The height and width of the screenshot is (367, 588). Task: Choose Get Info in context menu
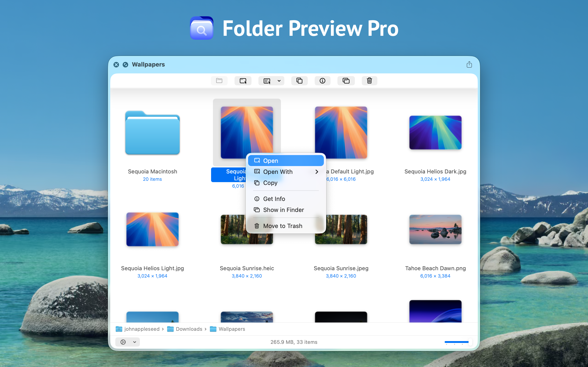coord(274,199)
